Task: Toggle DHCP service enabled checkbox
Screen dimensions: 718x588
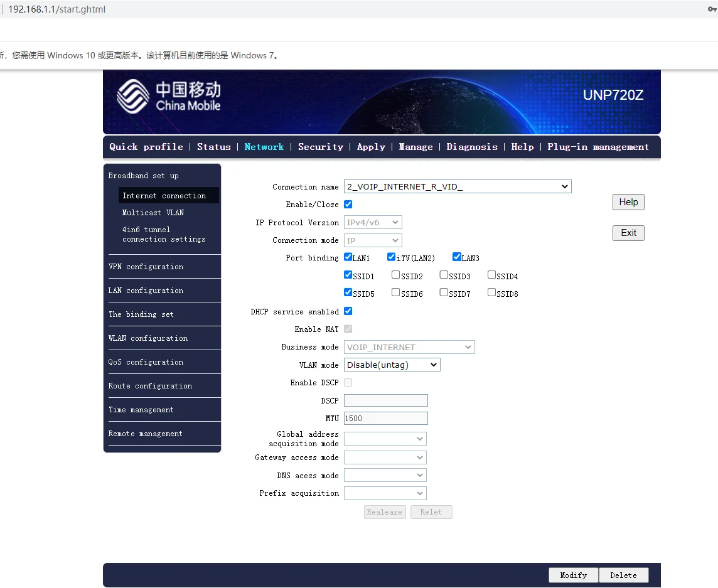Action: tap(348, 311)
